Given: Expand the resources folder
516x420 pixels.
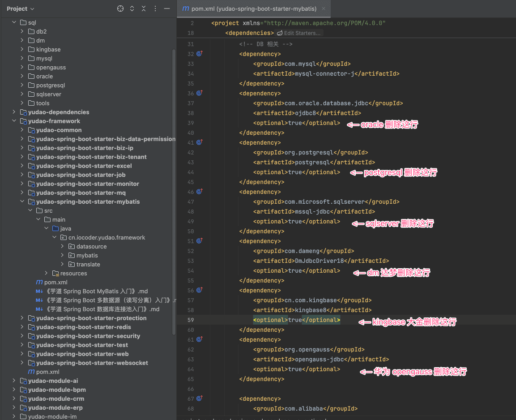Looking at the screenshot, I should point(47,273).
